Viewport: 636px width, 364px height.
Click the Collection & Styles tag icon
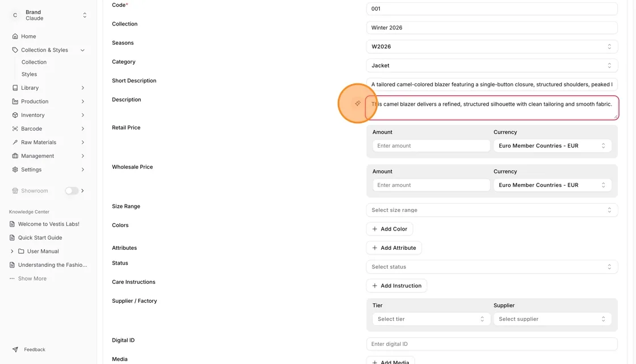click(x=15, y=50)
